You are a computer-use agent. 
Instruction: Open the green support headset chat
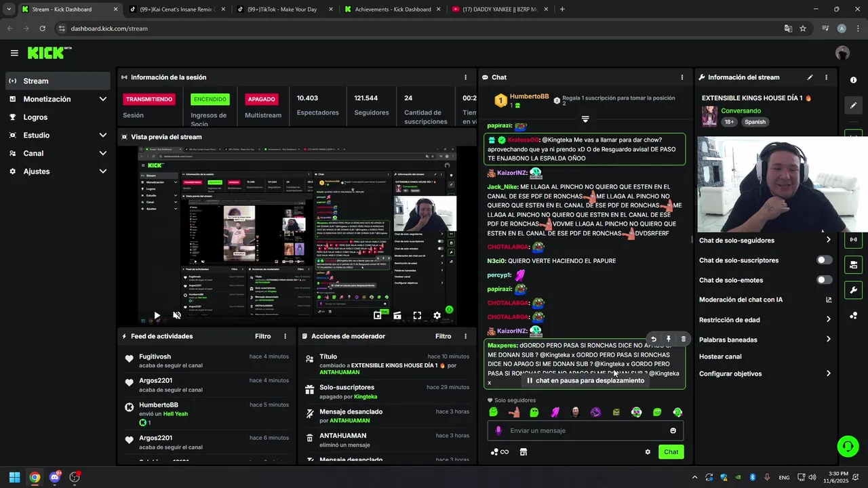848,446
